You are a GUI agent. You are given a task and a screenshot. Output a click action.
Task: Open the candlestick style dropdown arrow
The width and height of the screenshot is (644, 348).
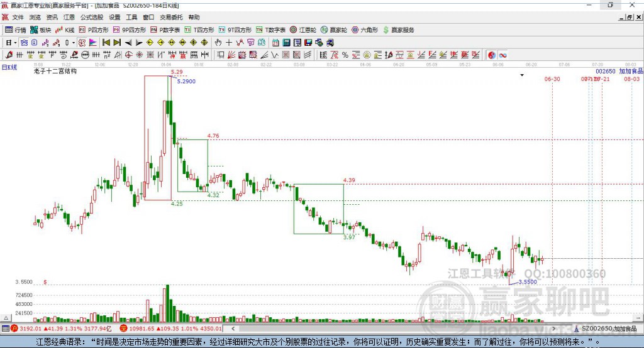point(74,43)
